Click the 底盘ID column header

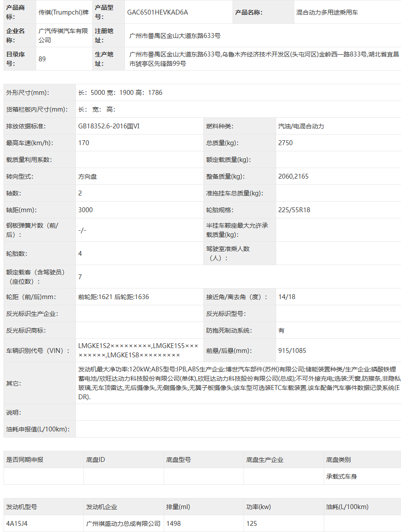pos(96,460)
